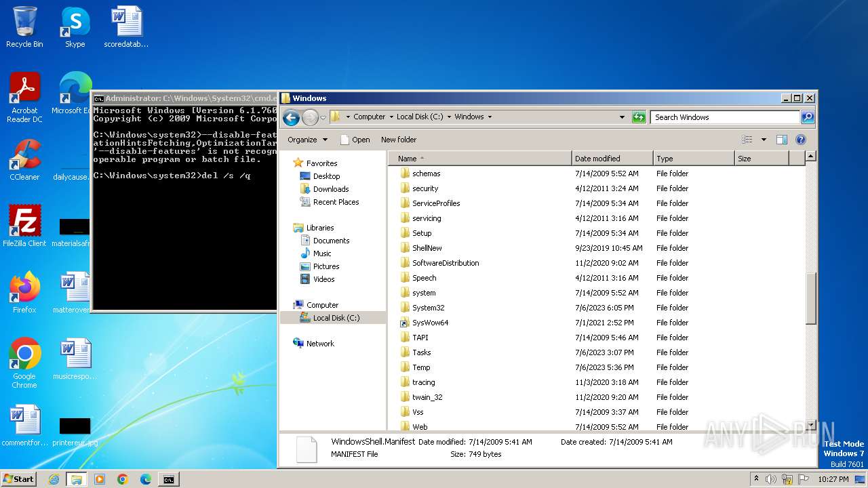Select printereur.jpg desktop file
Screen dimensions: 868x488
[x=75, y=432]
